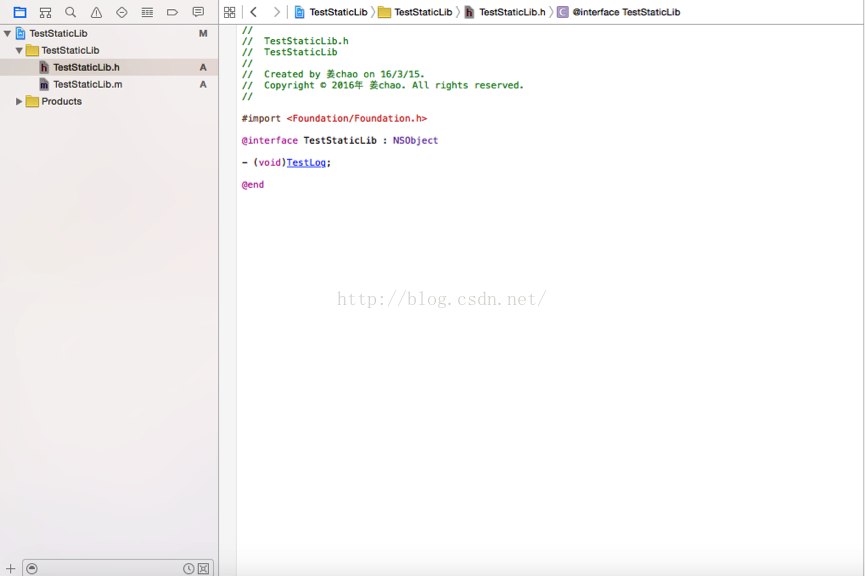The height and width of the screenshot is (577, 865).
Task: Collapse the TestStaticLib project root
Action: 7,34
